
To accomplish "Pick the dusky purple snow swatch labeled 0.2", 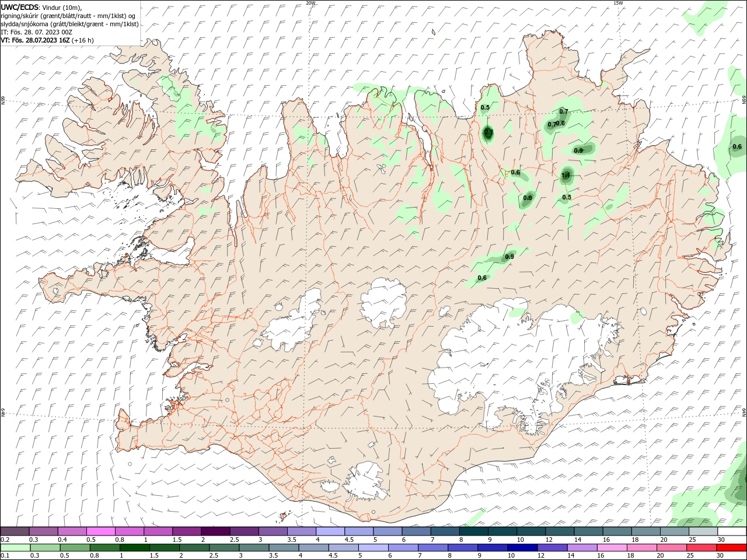I will (15, 531).
